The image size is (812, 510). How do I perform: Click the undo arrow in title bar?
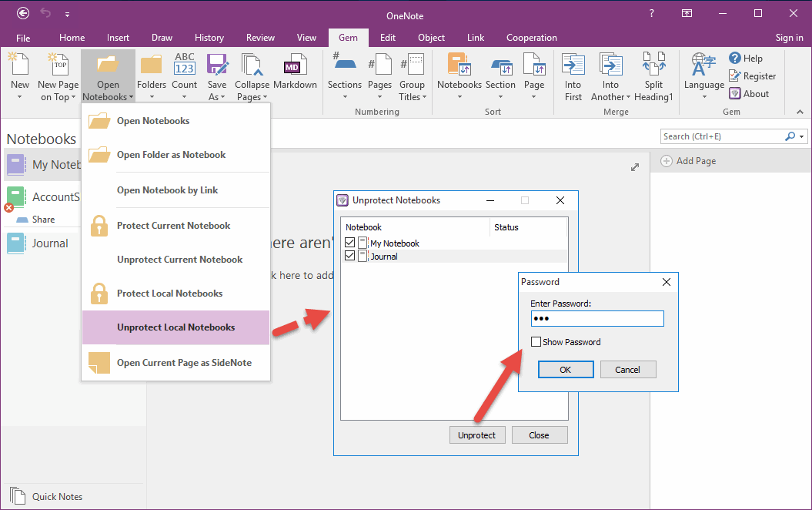[x=45, y=13]
